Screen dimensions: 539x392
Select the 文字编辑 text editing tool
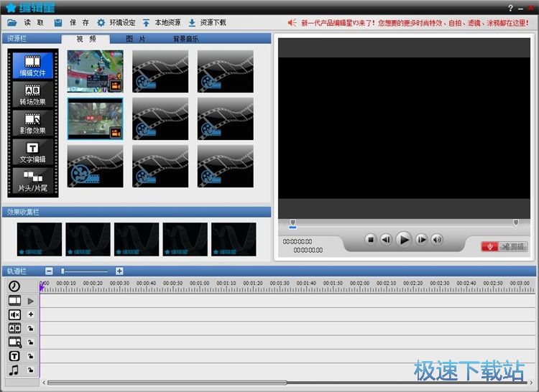coord(32,151)
